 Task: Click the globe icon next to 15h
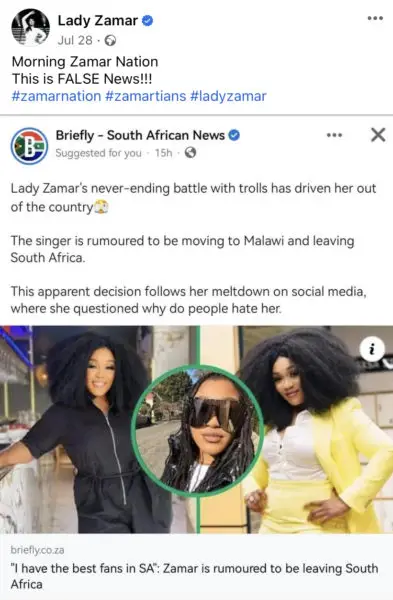190,153
